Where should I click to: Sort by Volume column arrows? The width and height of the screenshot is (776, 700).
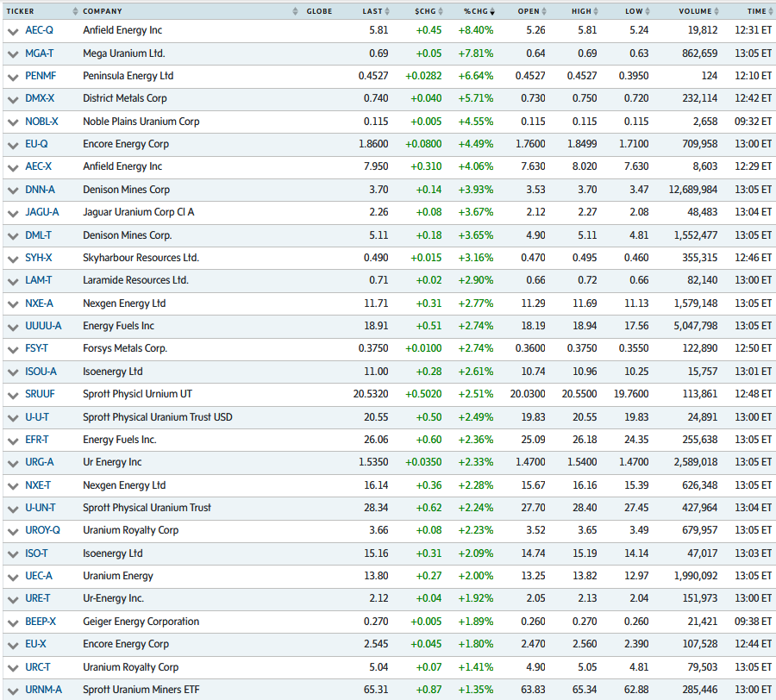(x=717, y=11)
